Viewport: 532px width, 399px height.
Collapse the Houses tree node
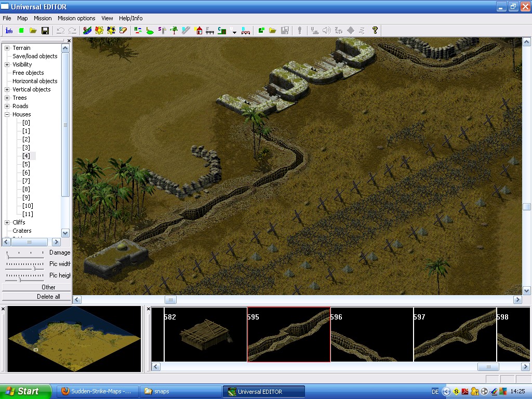[x=7, y=114]
